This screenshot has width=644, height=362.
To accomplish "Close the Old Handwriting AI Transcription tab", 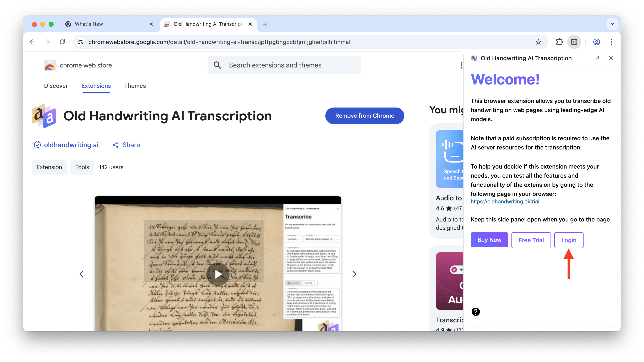I will [x=250, y=24].
